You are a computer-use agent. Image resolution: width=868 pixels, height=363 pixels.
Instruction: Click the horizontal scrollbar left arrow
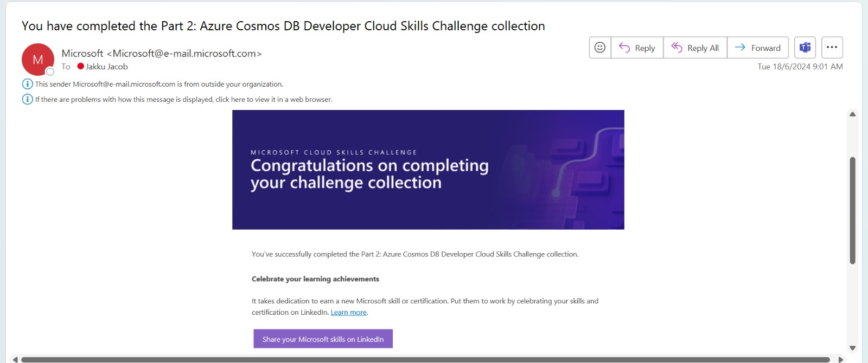click(15, 359)
